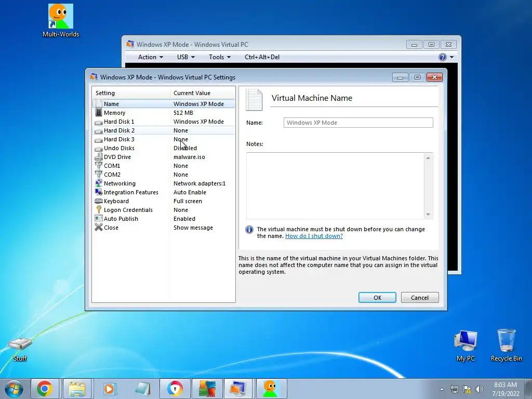Open the Multi-Worlds desktop shortcut

[x=61, y=20]
